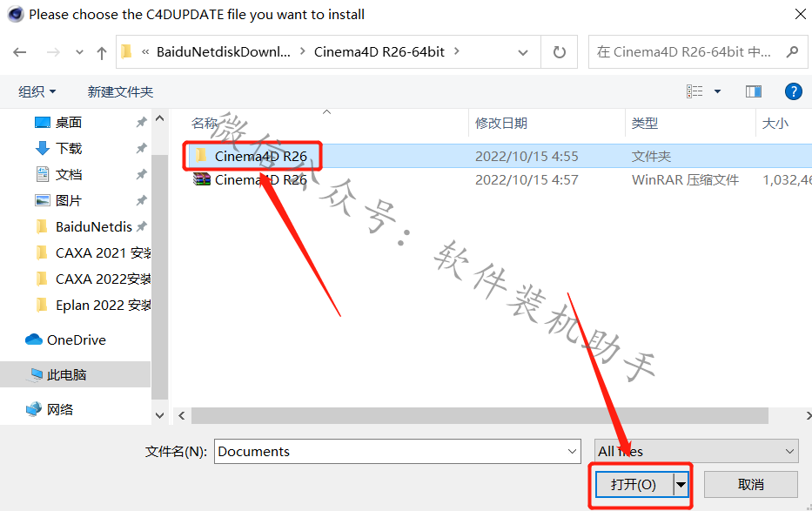This screenshot has height=511, width=812.
Task: Click the pin icon beside 下载
Action: pyautogui.click(x=141, y=149)
